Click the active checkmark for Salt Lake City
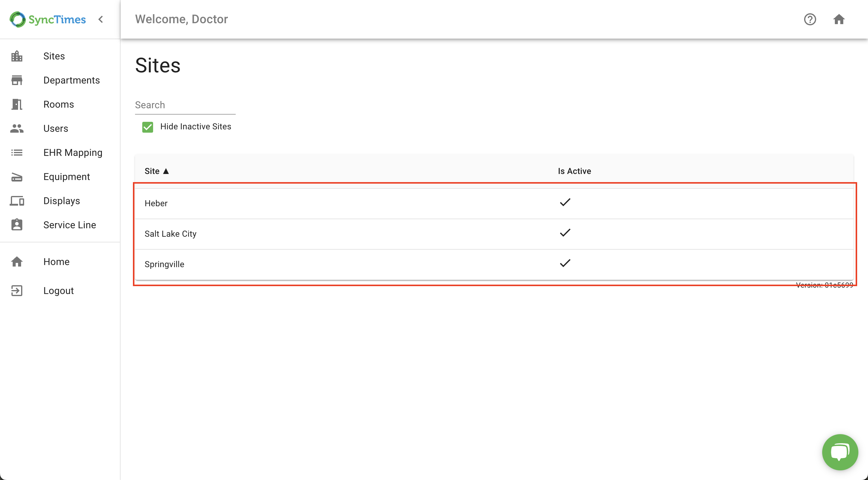The width and height of the screenshot is (868, 480). point(565,232)
